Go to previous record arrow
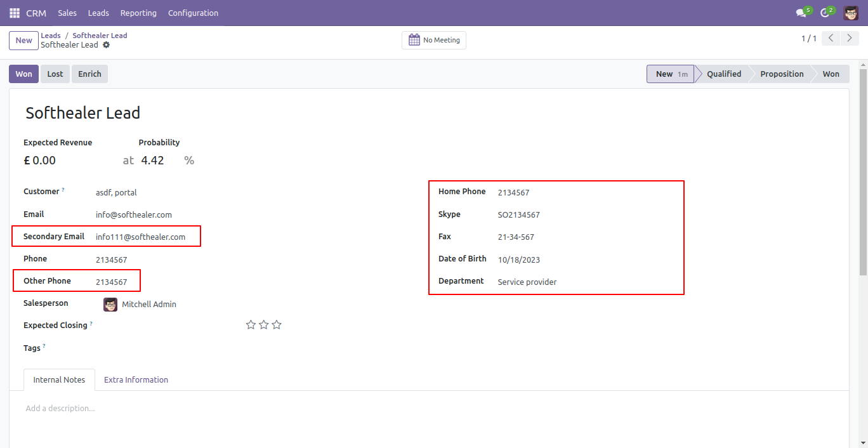The width and height of the screenshot is (868, 448). click(831, 39)
